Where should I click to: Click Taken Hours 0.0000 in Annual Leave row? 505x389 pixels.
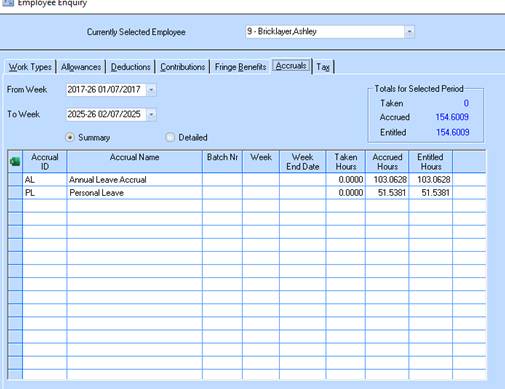(346, 180)
